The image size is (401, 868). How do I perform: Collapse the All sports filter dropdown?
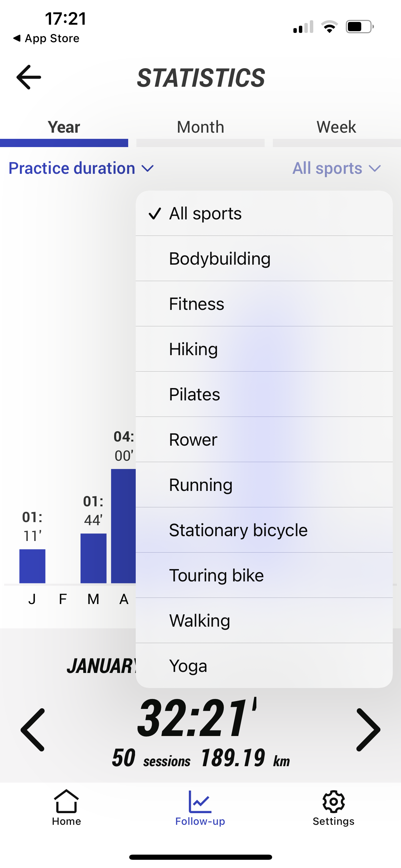tap(336, 168)
